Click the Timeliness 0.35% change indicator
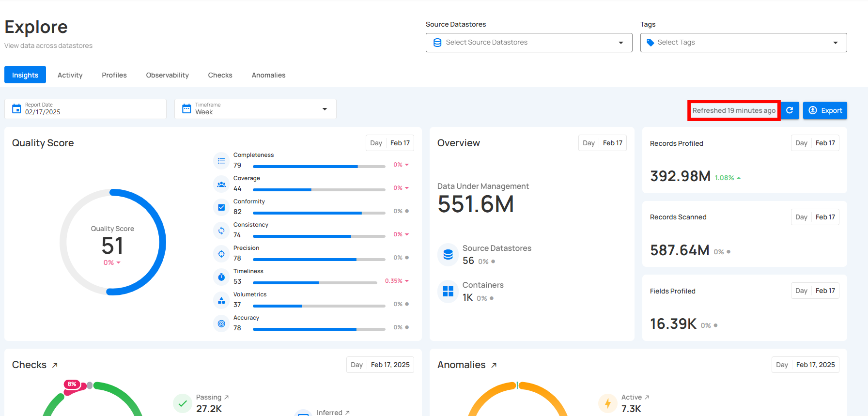Viewport: 868px width, 416px height. click(x=397, y=281)
